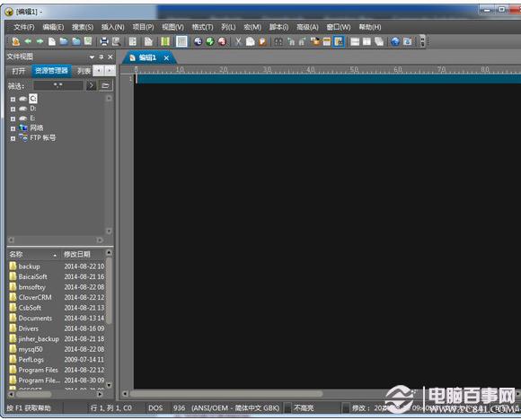Open the 文件视图 panel dropdown arrow
Image resolution: width=521 pixels, height=420 pixels.
[92, 57]
